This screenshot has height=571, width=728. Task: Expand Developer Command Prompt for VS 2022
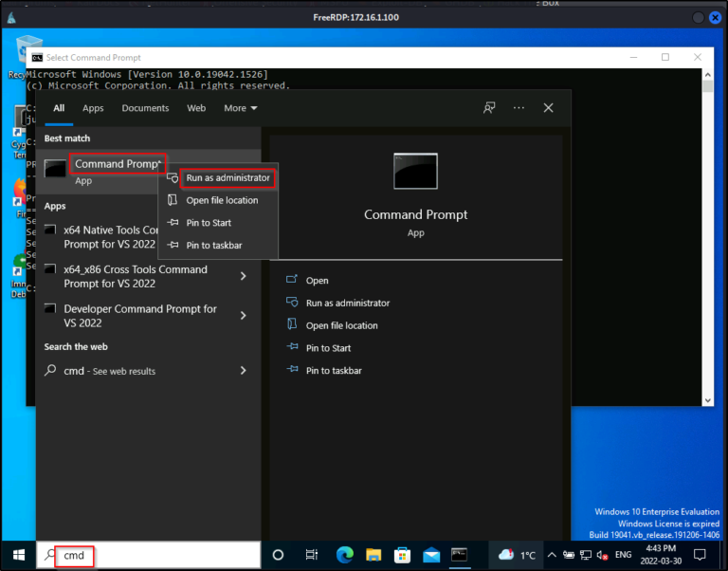(x=244, y=315)
